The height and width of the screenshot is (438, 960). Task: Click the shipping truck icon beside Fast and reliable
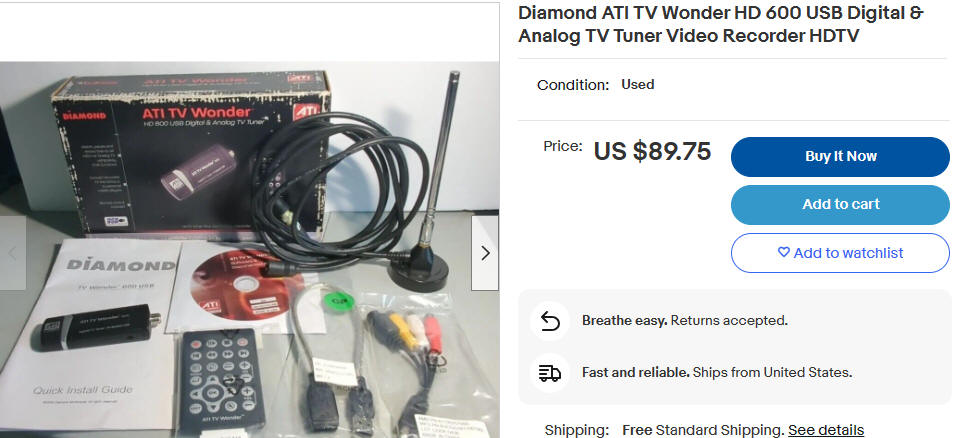pos(550,372)
